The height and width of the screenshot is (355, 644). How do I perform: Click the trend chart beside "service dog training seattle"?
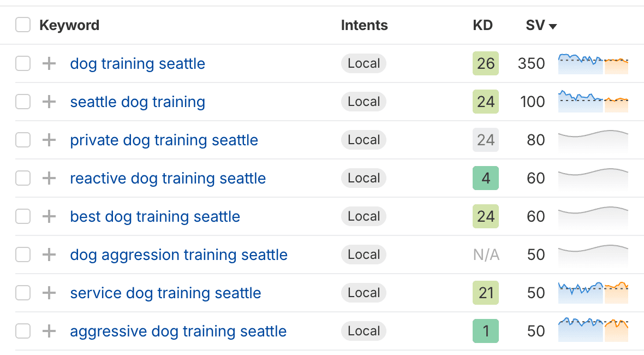tap(593, 293)
